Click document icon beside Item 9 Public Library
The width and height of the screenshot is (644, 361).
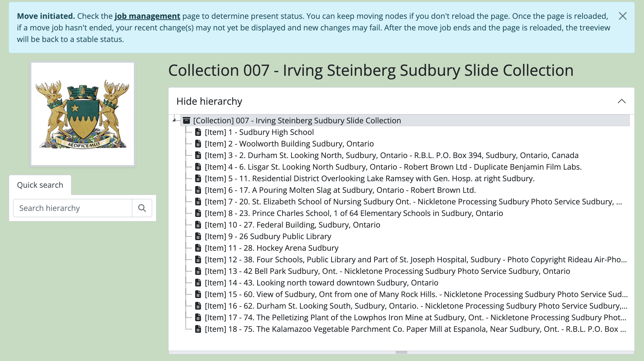coord(198,236)
